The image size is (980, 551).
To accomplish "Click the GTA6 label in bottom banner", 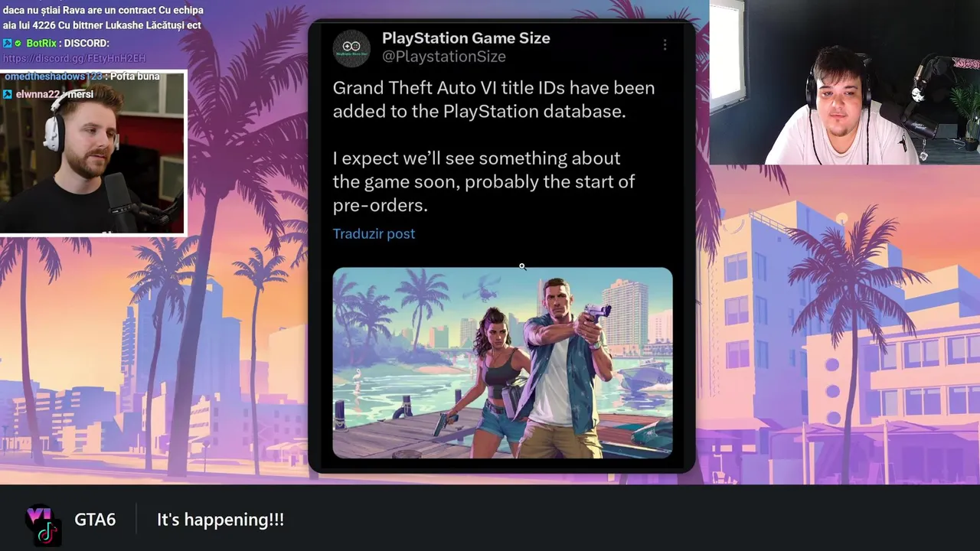I will 95,520.
